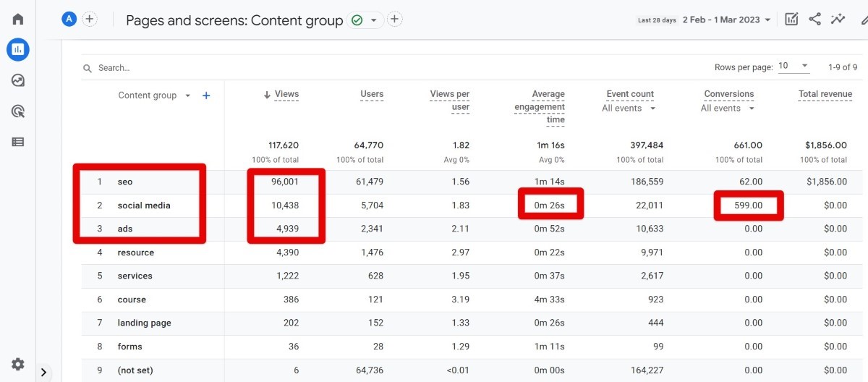Viewport: 868px width, 382px height.
Task: Sort by Views per user column
Action: tap(450, 101)
